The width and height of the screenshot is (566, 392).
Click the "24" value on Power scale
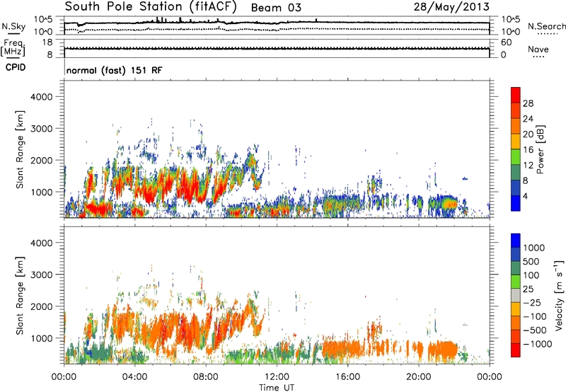528,119
